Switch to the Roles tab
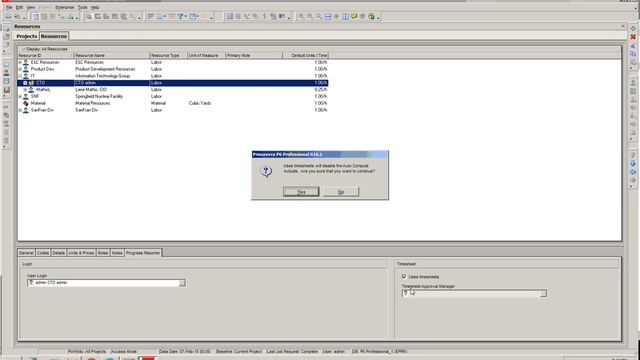The width and height of the screenshot is (640, 360). pyautogui.click(x=103, y=253)
